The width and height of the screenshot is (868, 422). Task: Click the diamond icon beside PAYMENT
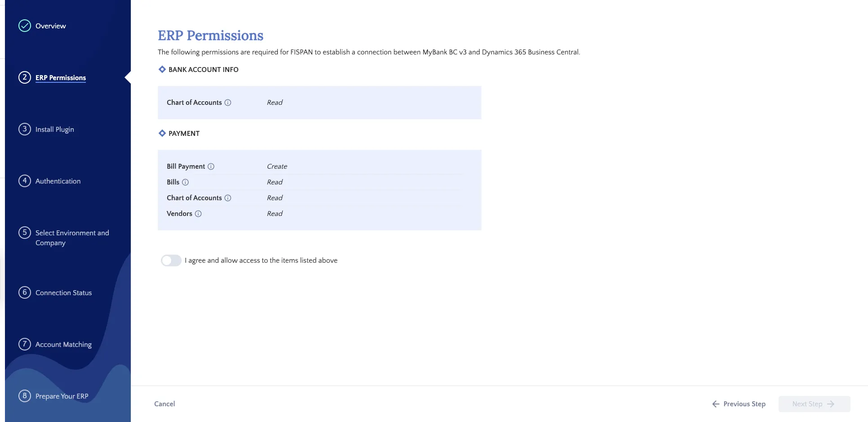pos(162,133)
